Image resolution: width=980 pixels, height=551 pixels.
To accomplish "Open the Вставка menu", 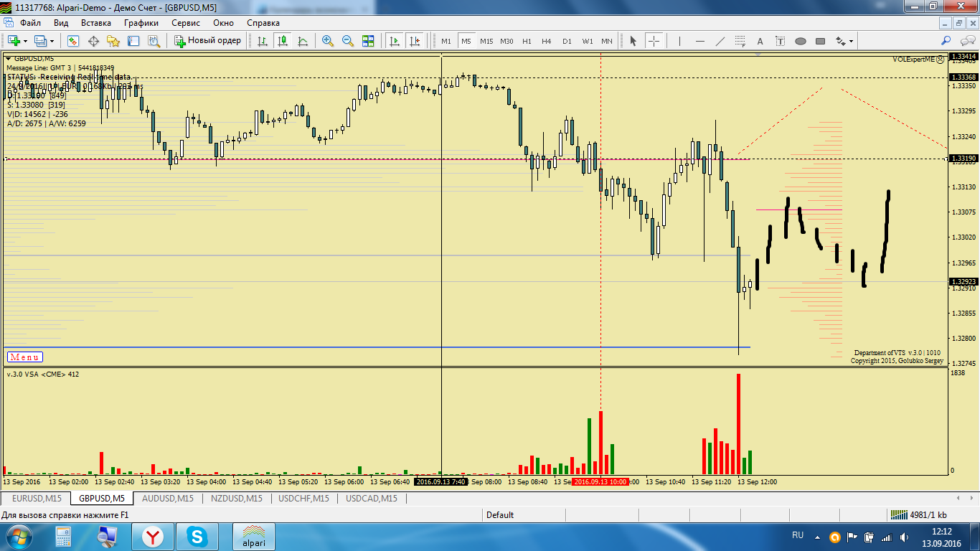I will point(96,22).
